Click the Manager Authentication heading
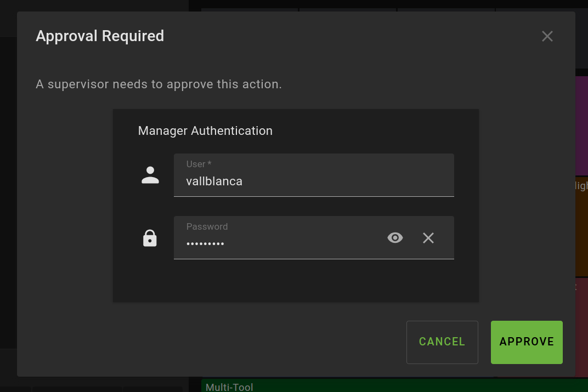Viewport: 588px width, 392px height. tap(205, 131)
